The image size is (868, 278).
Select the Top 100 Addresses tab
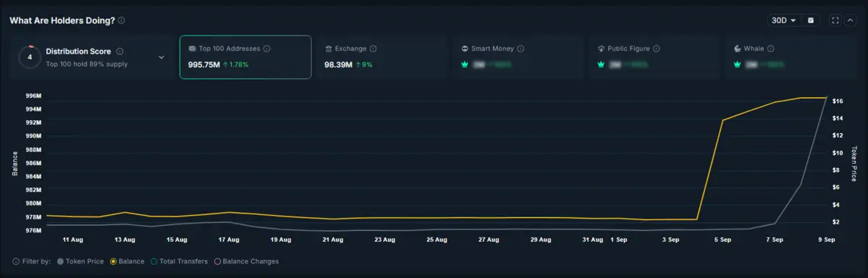coord(245,57)
